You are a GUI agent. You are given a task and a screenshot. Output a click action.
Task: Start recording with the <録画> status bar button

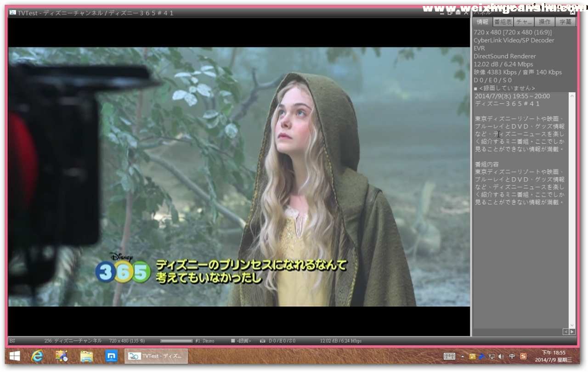(x=241, y=341)
